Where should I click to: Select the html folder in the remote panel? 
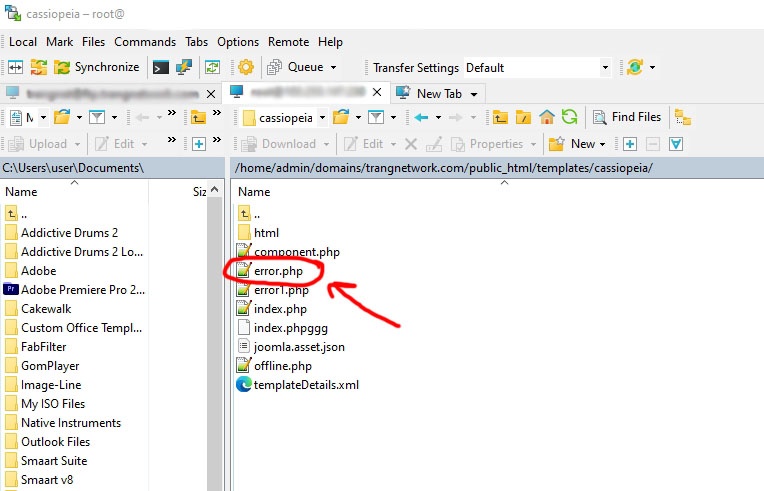[266, 233]
